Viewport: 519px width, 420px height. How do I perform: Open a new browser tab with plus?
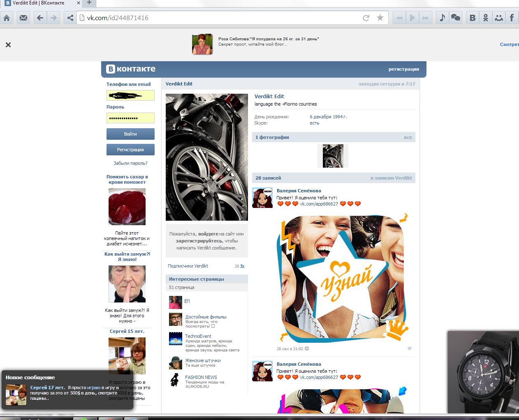(x=89, y=3)
